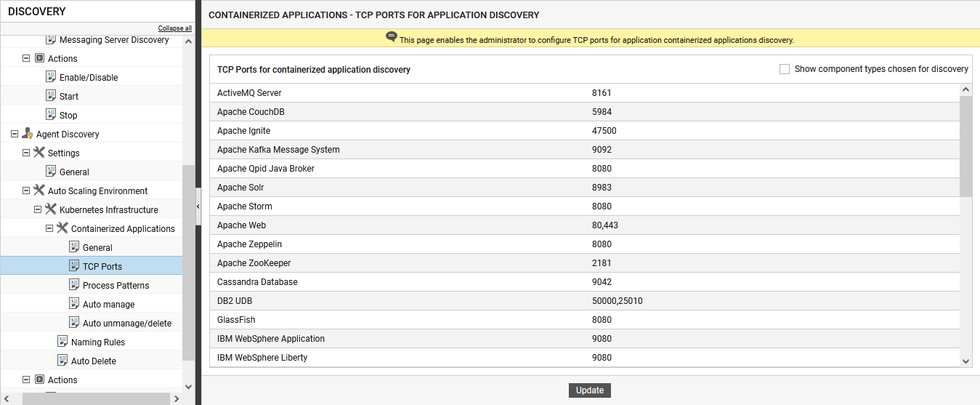Viewport: 980px width, 405px height.
Task: Click the Apache Qpid Java Broker row label
Action: point(266,169)
